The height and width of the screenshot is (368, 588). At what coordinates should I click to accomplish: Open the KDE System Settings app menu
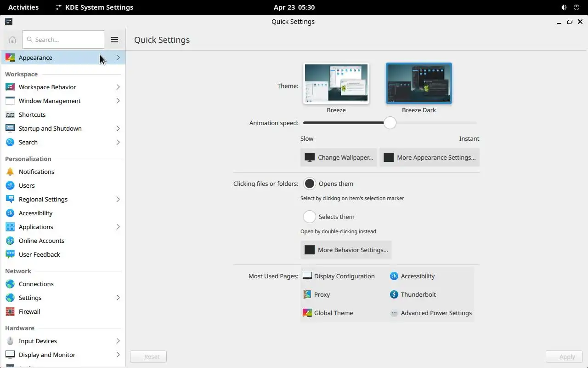pyautogui.click(x=94, y=7)
